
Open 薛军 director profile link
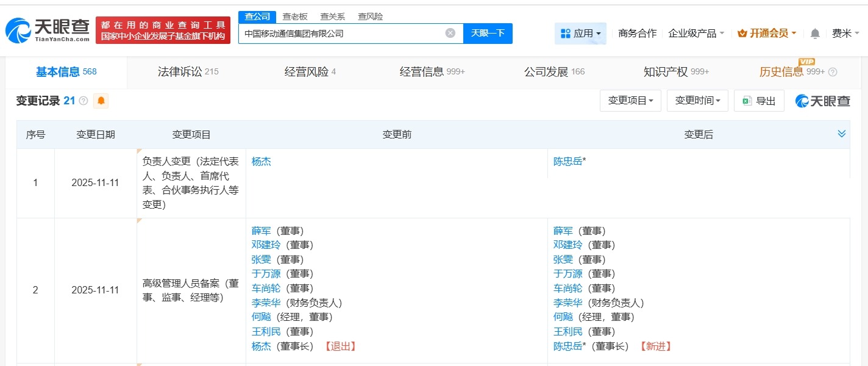click(x=261, y=231)
